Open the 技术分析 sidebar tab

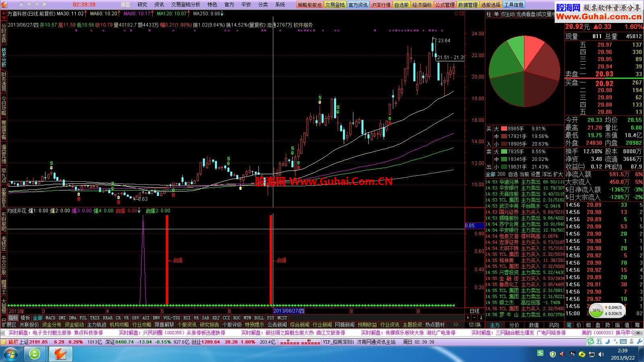[4, 58]
